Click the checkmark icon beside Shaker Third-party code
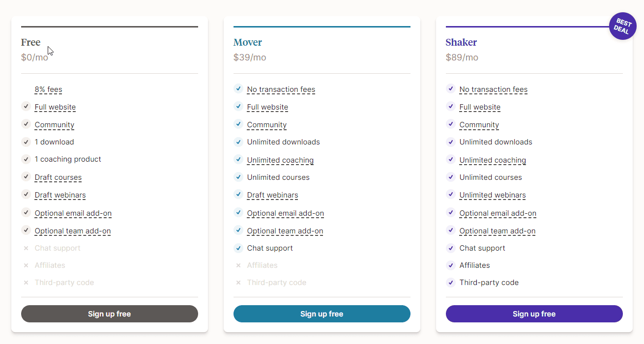Screen dimensions: 644x344 click(451, 283)
